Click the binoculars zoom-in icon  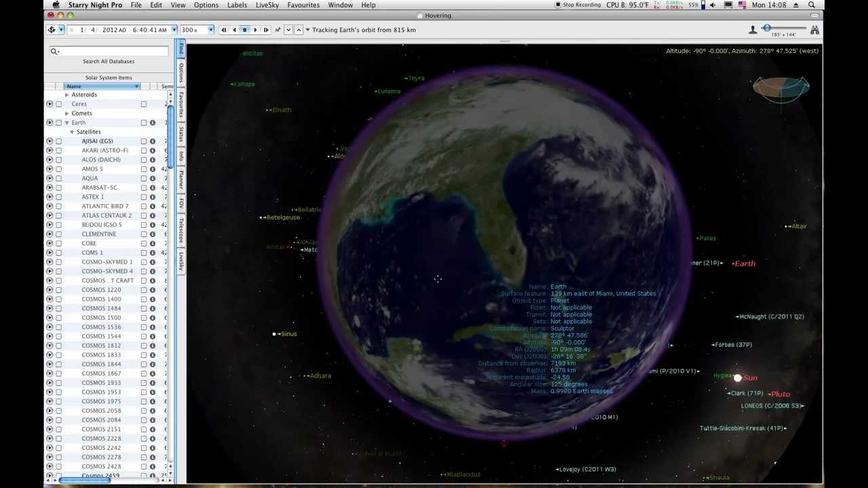coord(814,30)
